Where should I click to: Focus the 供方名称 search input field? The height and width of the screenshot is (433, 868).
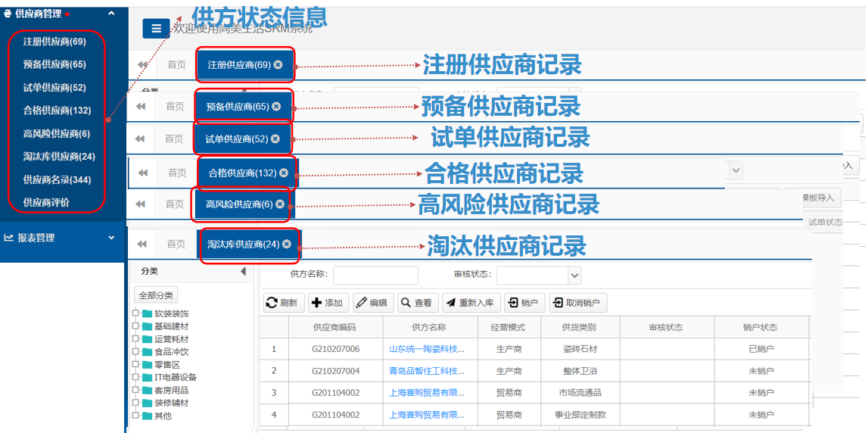point(375,275)
